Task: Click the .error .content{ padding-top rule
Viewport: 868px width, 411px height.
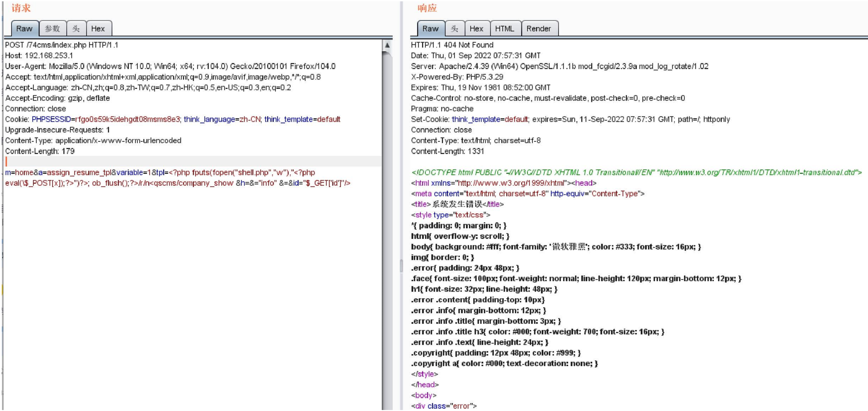Action: (x=478, y=300)
